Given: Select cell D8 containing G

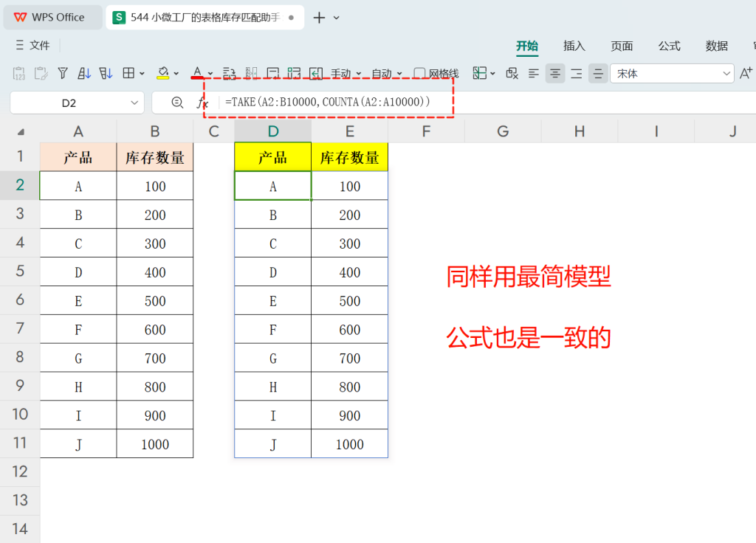Looking at the screenshot, I should (x=273, y=358).
